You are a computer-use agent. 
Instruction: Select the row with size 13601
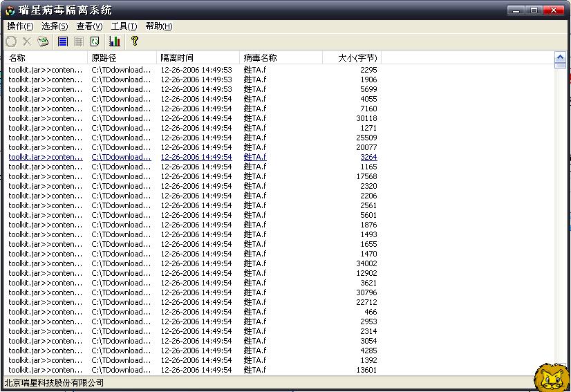click(193, 370)
